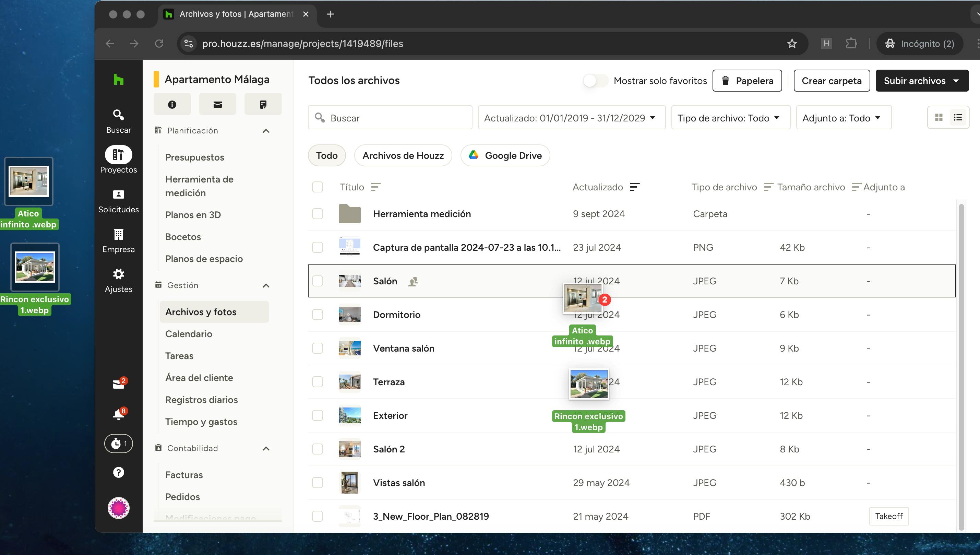Click the Crear carpeta button
This screenshot has height=555, width=980.
pos(832,81)
